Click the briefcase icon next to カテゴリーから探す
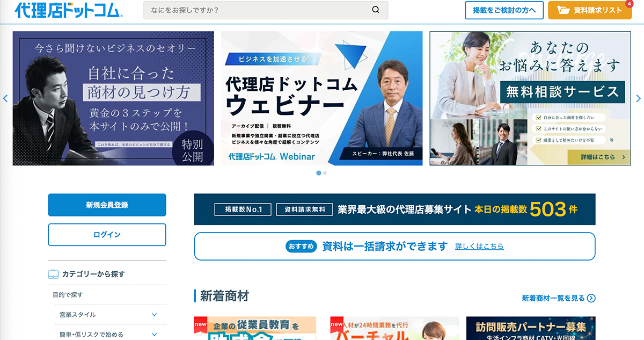This screenshot has width=644, height=340. click(x=53, y=274)
